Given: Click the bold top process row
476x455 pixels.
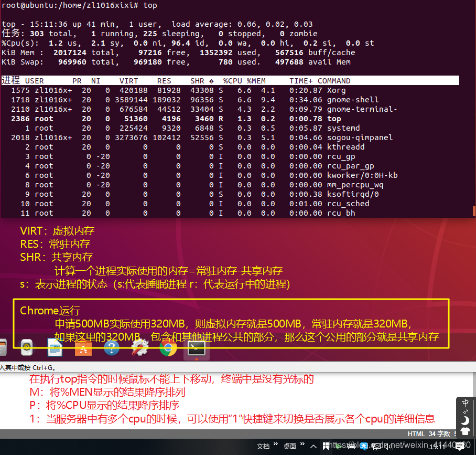Looking at the screenshot, I should click(x=230, y=119).
